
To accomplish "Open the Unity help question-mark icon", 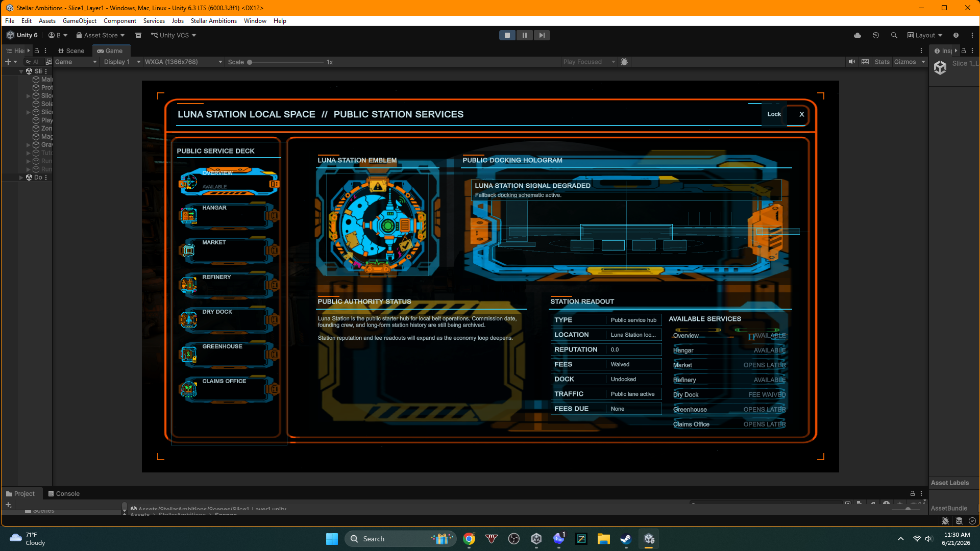I will [x=956, y=35].
